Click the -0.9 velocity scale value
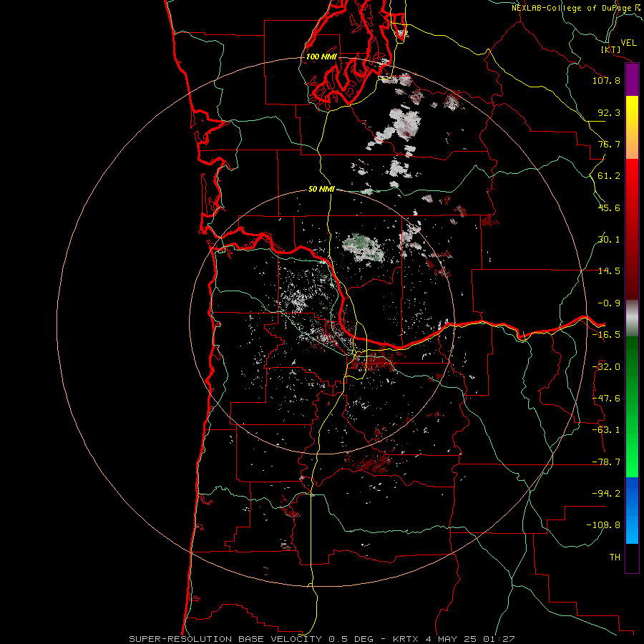The image size is (644, 644). pos(609,303)
